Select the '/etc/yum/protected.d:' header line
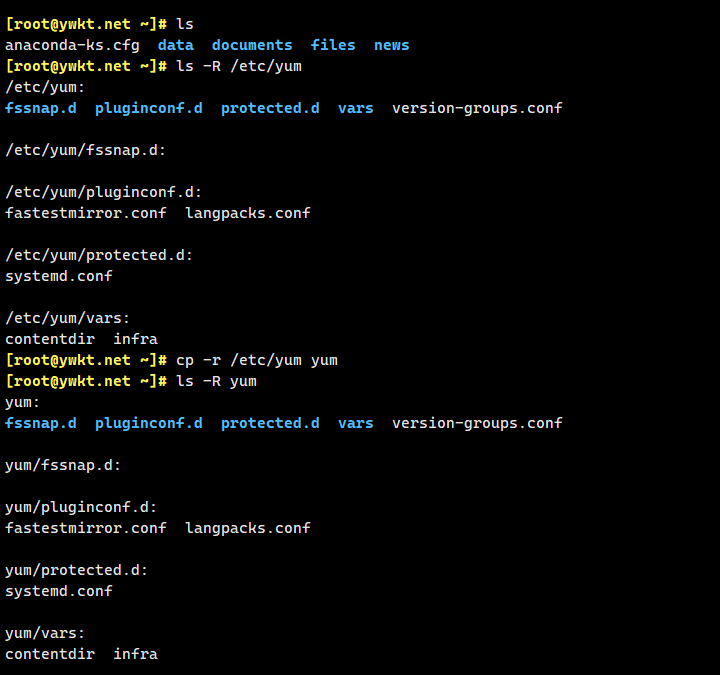Image resolution: width=720 pixels, height=675 pixels. tap(99, 255)
